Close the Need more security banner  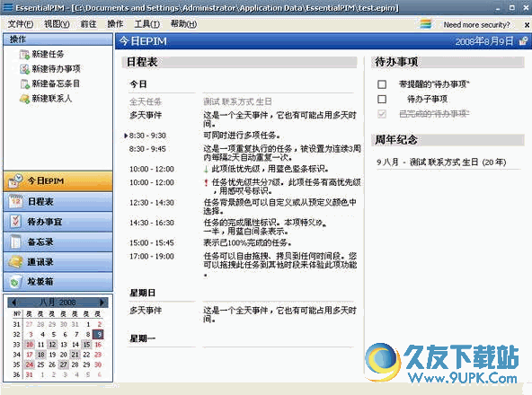[x=527, y=25]
